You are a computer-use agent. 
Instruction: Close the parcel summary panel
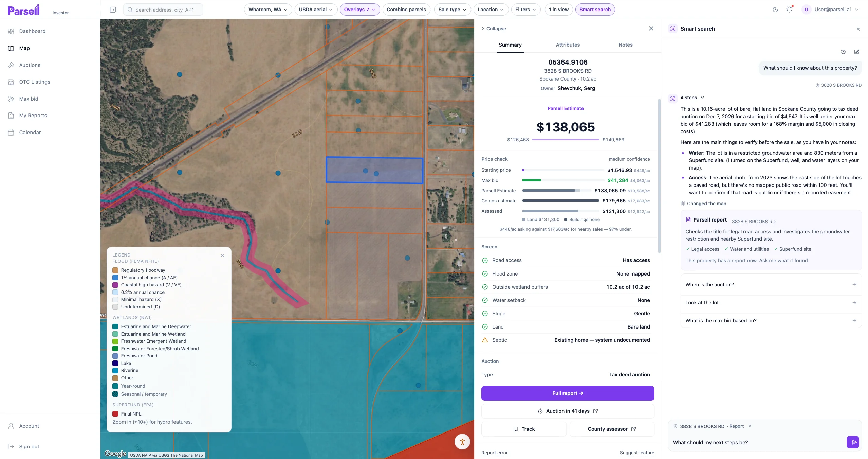(651, 29)
